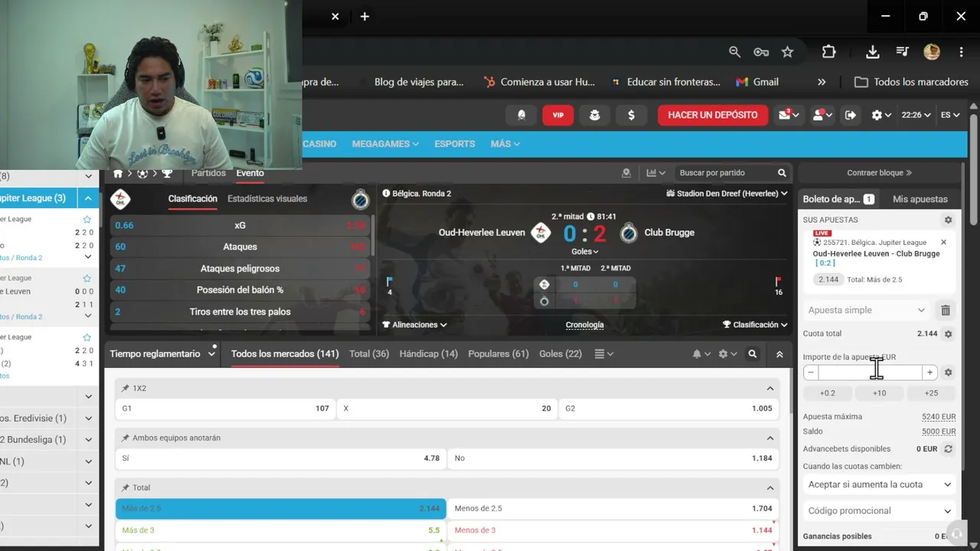Screen dimensions: 980x551
Task: Collapse the Total market section
Action: 770,487
